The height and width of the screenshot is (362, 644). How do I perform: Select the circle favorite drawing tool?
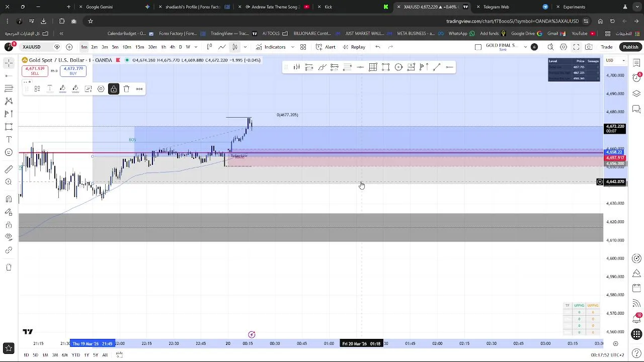click(398, 67)
